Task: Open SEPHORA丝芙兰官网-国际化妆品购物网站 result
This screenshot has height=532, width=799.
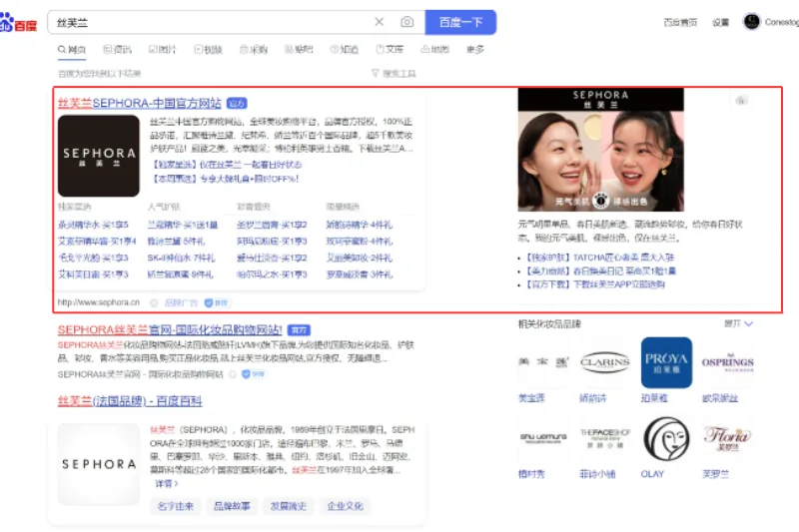Action: (x=170, y=330)
